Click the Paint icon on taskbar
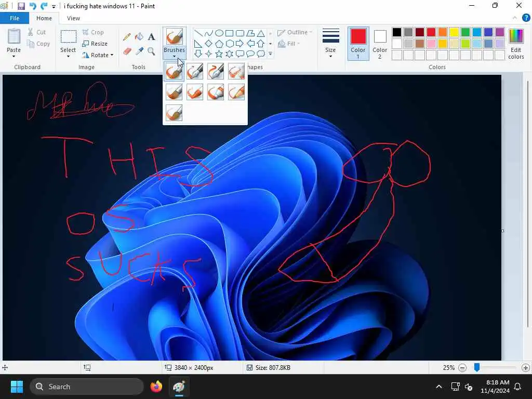The width and height of the screenshot is (532, 399). coord(179,387)
